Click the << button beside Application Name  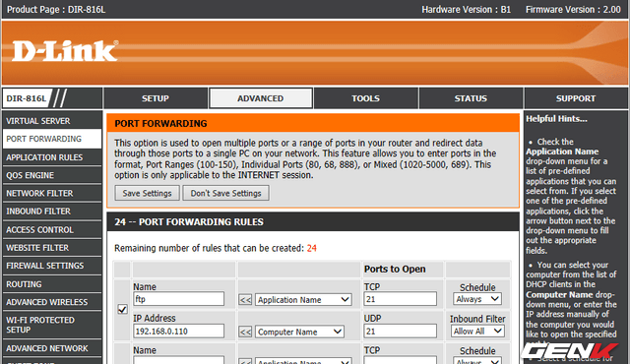(x=245, y=300)
